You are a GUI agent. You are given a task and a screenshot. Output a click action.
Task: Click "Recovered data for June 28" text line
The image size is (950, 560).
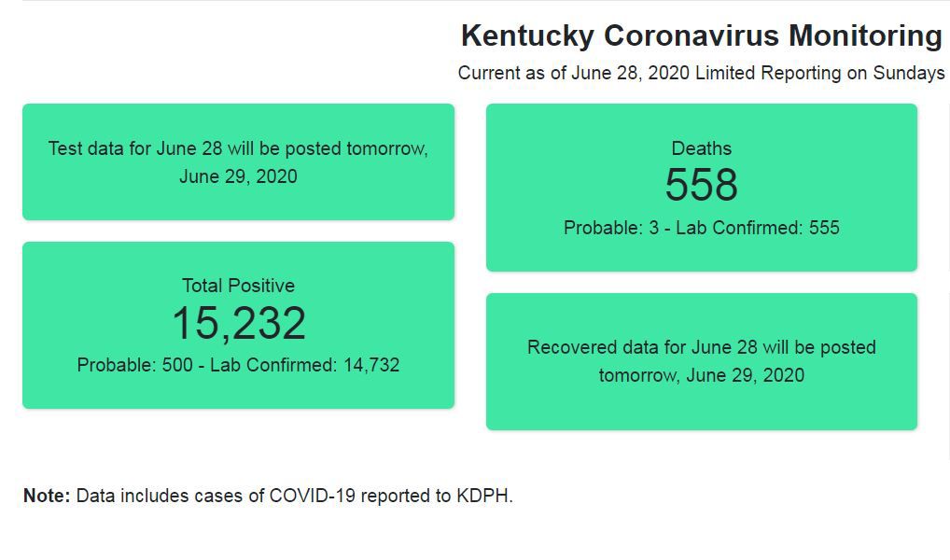642,347
